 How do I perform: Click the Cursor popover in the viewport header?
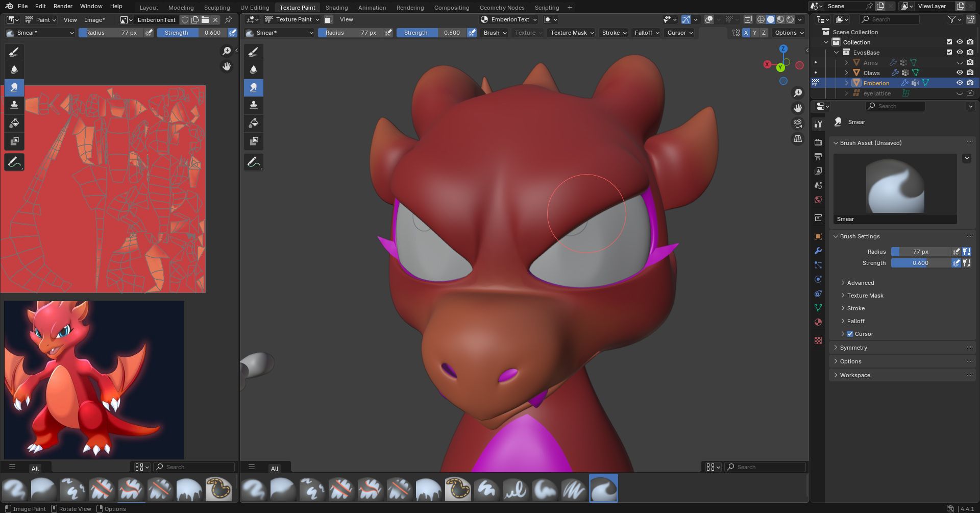click(680, 33)
